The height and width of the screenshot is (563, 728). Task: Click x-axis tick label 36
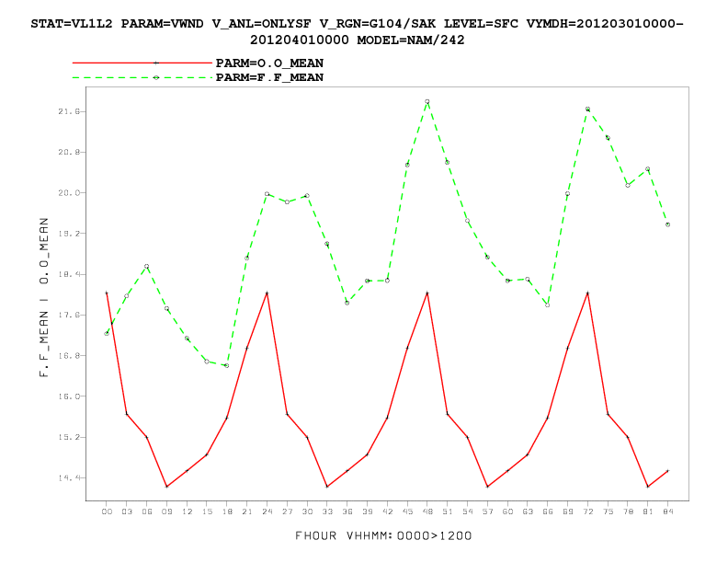click(347, 511)
